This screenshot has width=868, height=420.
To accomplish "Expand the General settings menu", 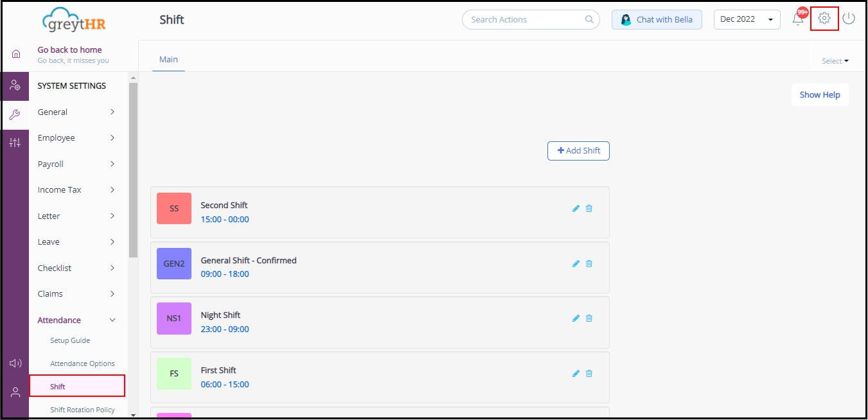I will [x=77, y=112].
